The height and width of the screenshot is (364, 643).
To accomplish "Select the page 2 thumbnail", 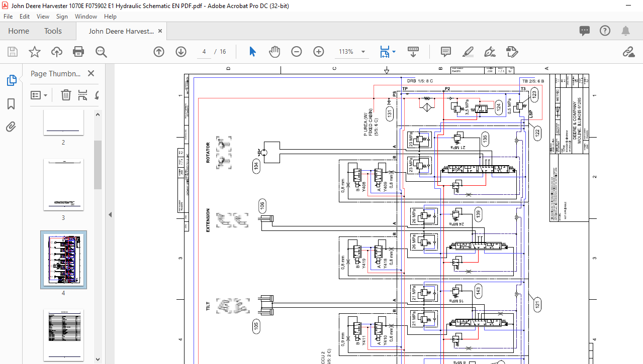I will 63,122.
